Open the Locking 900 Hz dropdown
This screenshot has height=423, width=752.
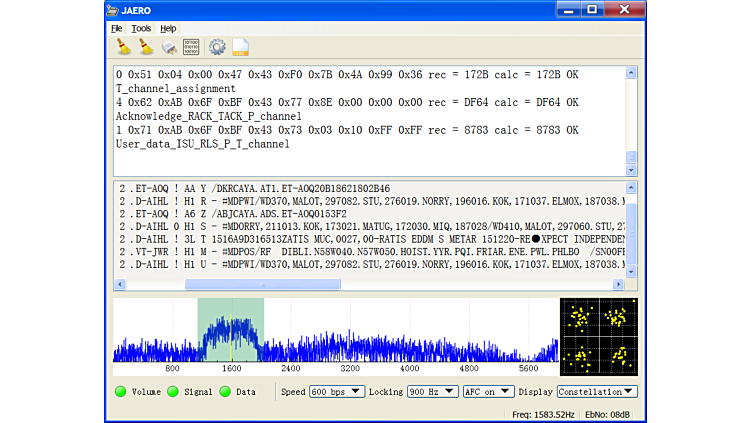point(432,392)
